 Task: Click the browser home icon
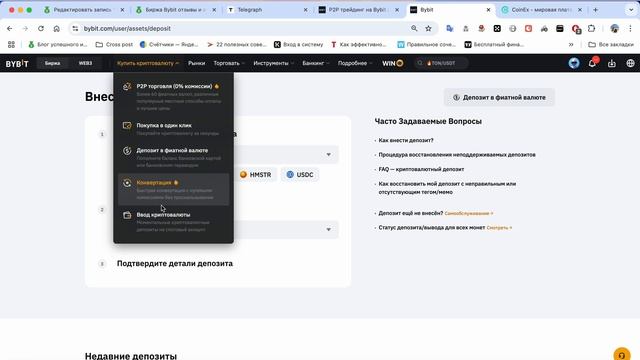[56, 29]
